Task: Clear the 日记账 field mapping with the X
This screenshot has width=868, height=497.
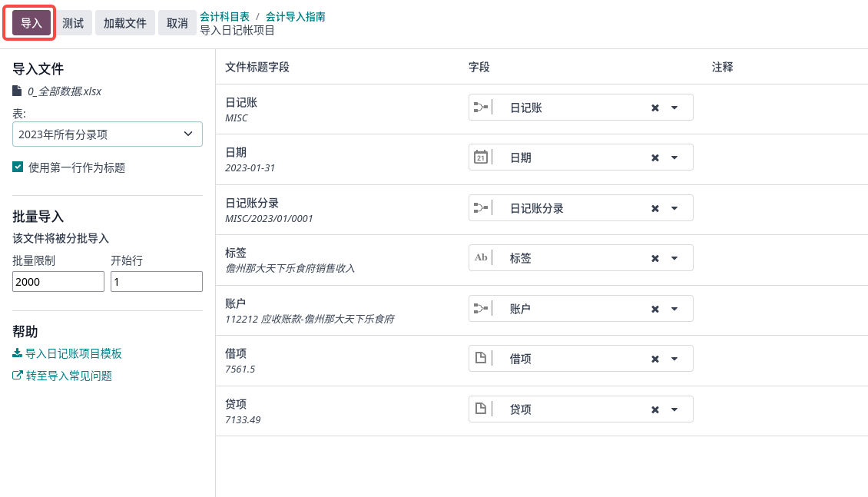Action: click(655, 108)
